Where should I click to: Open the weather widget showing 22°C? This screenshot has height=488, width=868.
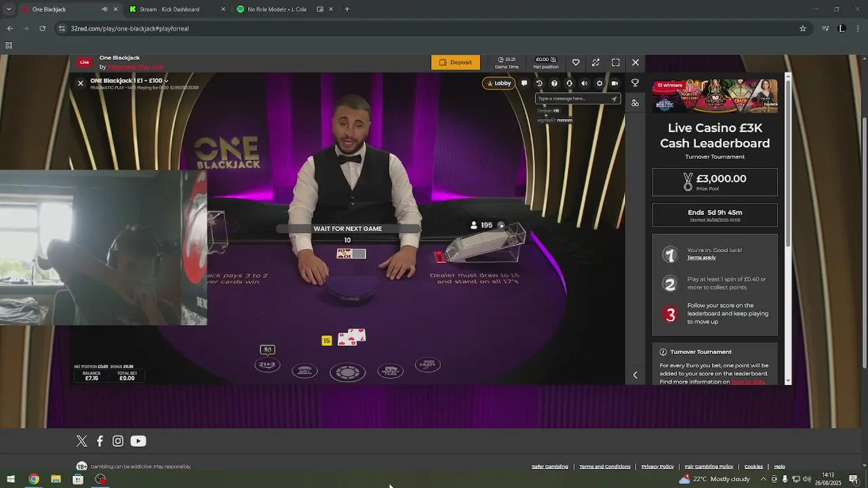point(715,479)
